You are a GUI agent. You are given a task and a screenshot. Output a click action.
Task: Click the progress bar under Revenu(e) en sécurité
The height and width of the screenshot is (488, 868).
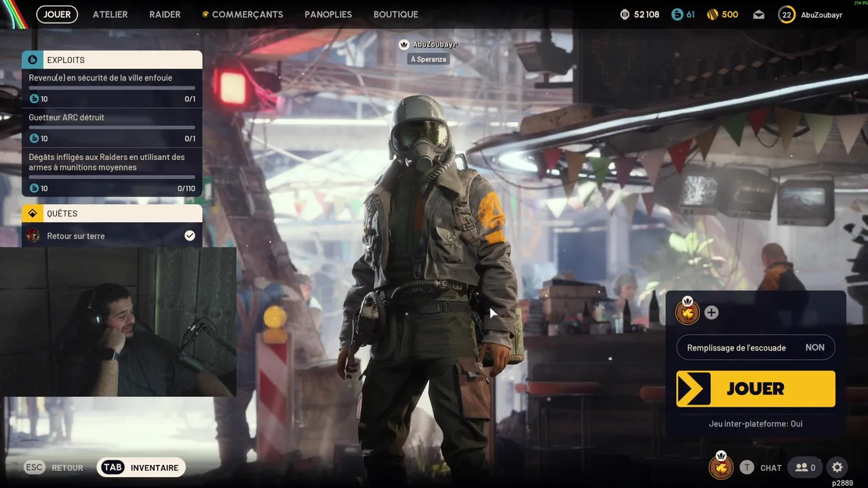pos(112,87)
